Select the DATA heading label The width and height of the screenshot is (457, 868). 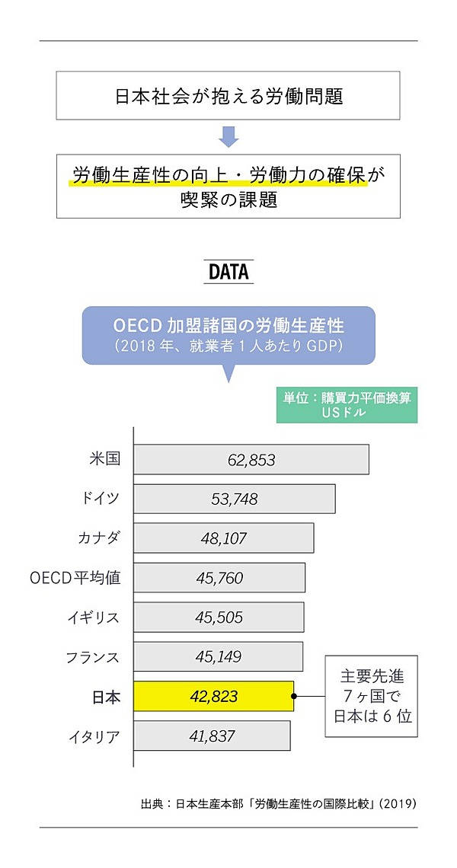click(x=228, y=271)
